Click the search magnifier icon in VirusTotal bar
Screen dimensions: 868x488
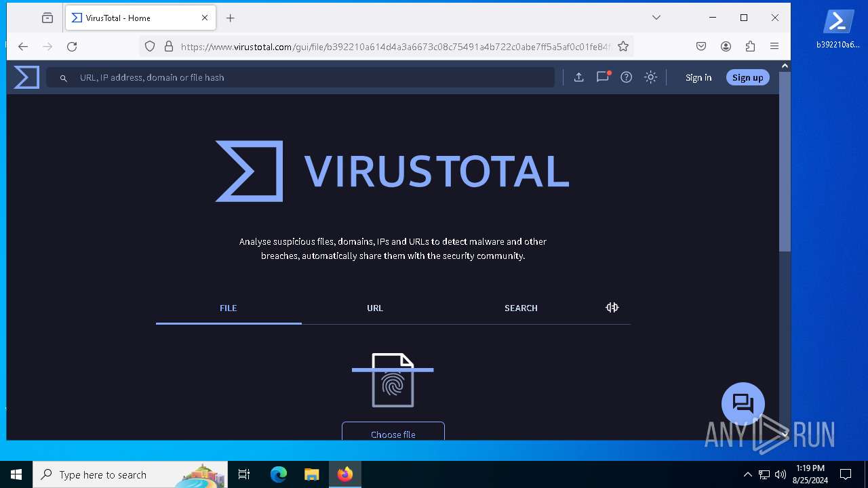point(64,78)
